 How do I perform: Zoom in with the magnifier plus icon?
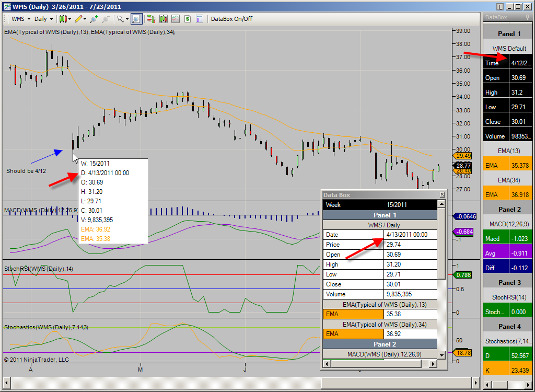94,19
